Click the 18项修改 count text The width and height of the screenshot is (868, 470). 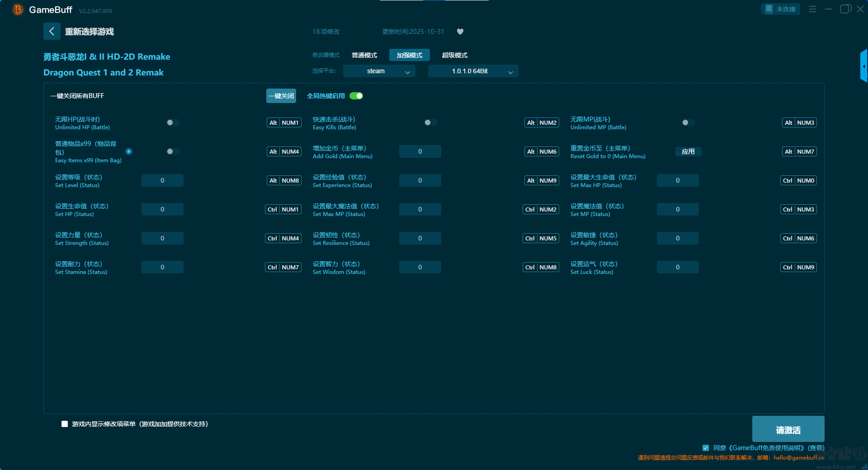(x=326, y=32)
